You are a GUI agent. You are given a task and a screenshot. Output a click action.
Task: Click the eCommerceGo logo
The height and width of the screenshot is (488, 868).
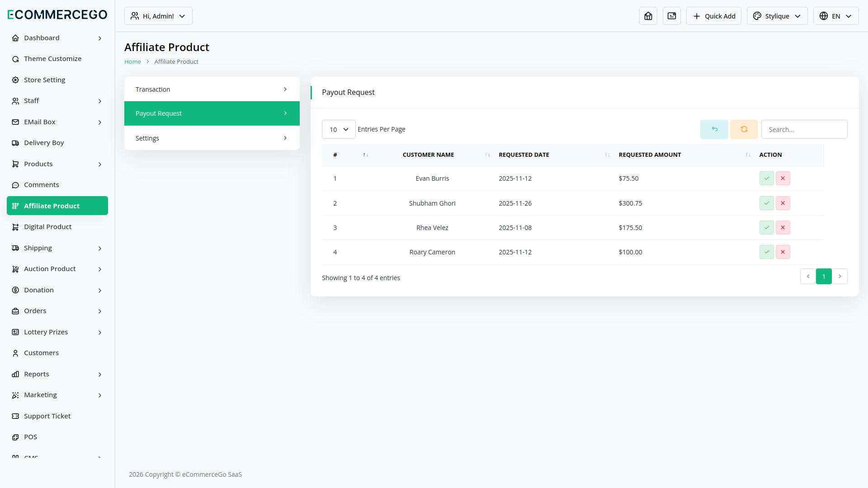tap(57, 14)
